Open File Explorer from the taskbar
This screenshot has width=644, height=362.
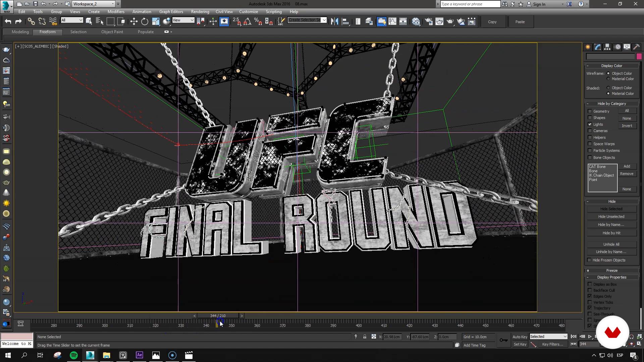point(107,355)
